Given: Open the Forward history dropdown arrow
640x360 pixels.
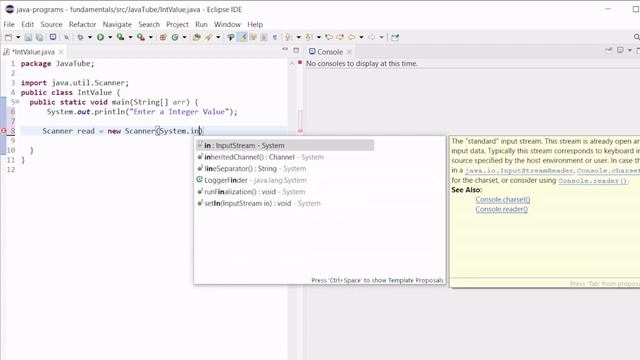Looking at the screenshot, I should pyautogui.click(x=382, y=37).
